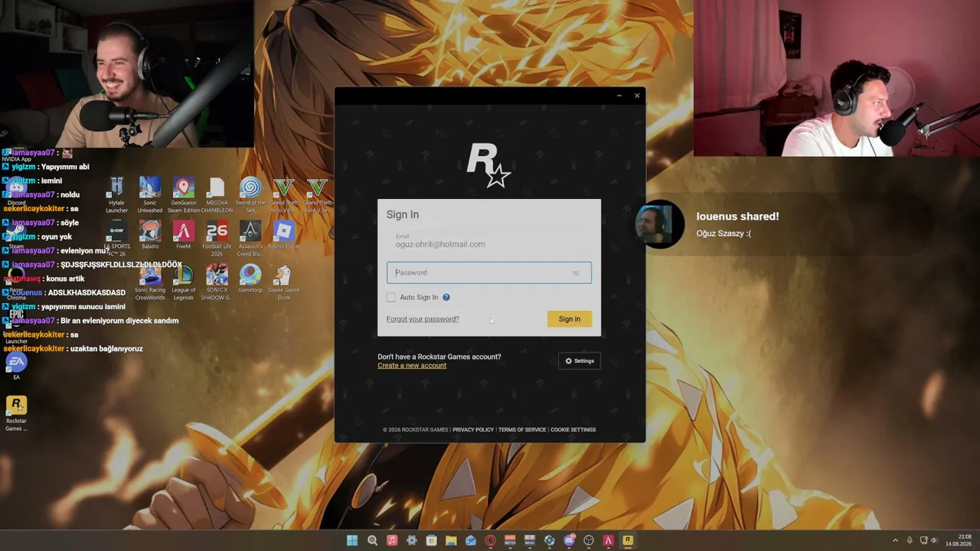Follow the Create a new account link
Screen dimensions: 980x551
[x=412, y=366]
